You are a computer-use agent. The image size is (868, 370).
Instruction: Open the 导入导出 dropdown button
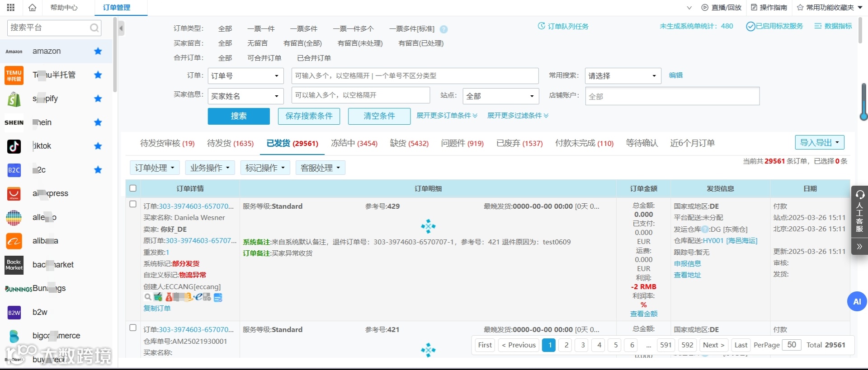[820, 143]
